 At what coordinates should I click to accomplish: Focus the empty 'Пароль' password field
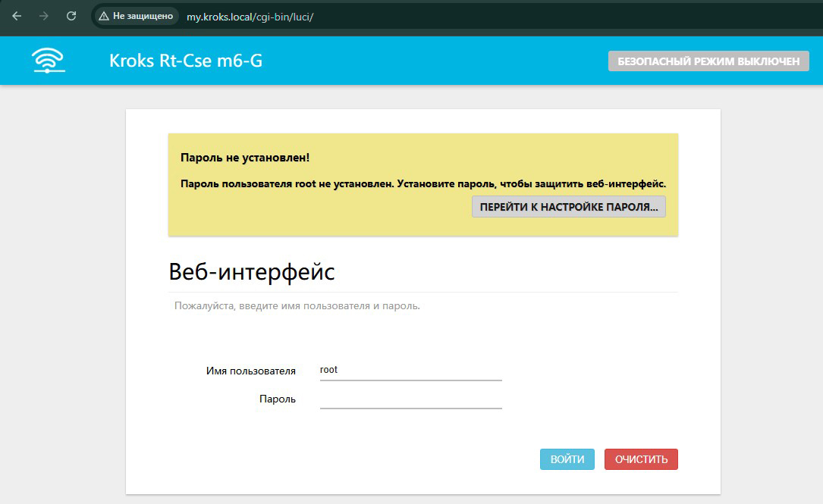coord(410,400)
